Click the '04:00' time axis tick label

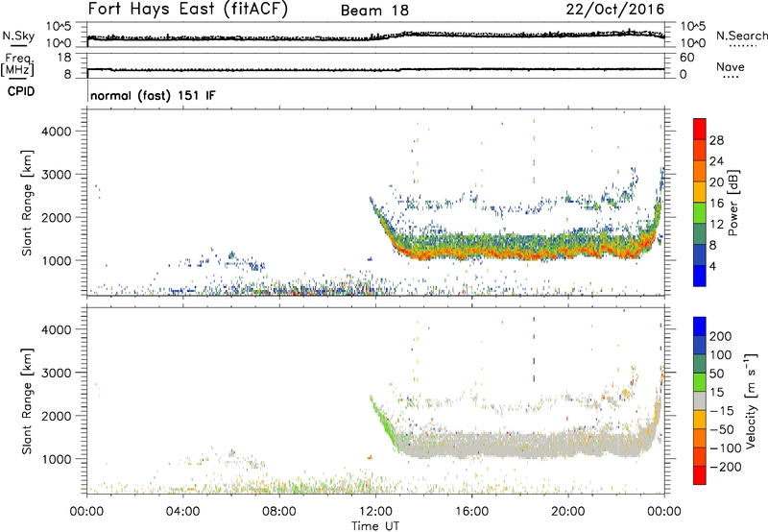pyautogui.click(x=183, y=512)
